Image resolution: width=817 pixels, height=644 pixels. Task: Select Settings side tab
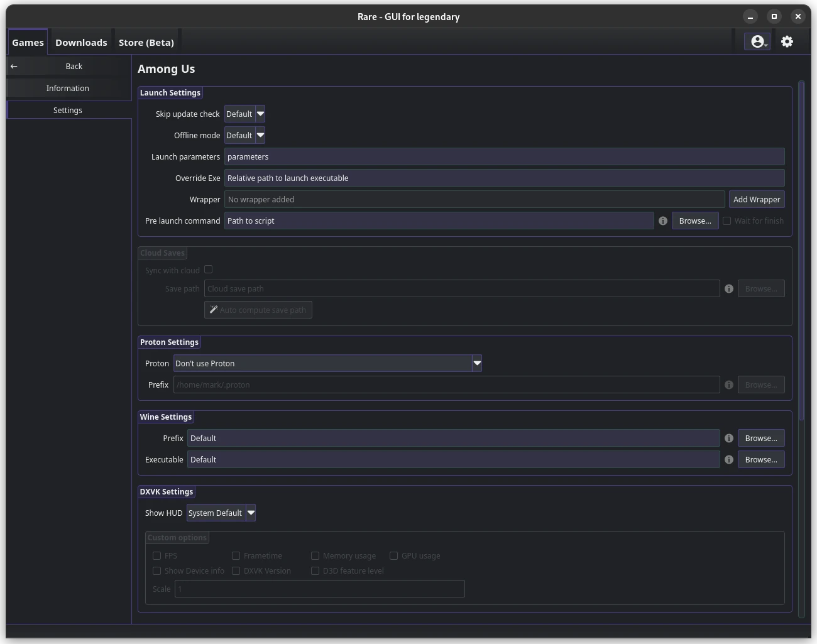coord(68,110)
